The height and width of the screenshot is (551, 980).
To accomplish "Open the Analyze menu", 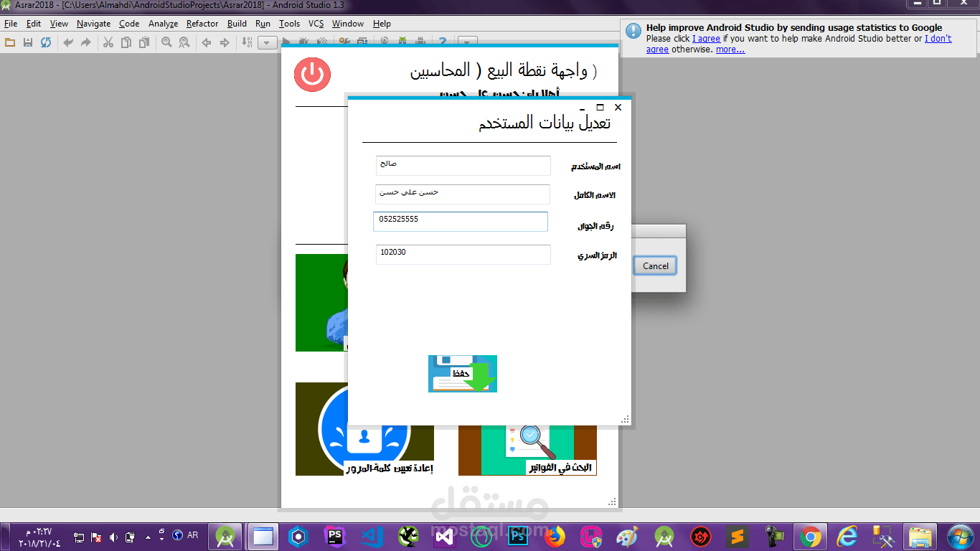I will (163, 24).
